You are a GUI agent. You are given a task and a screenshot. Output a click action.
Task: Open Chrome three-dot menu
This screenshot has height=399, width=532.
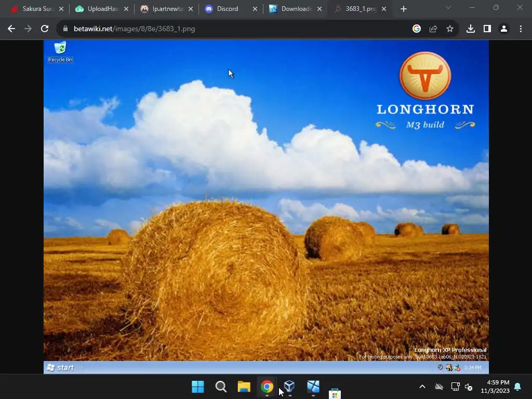pos(521,29)
